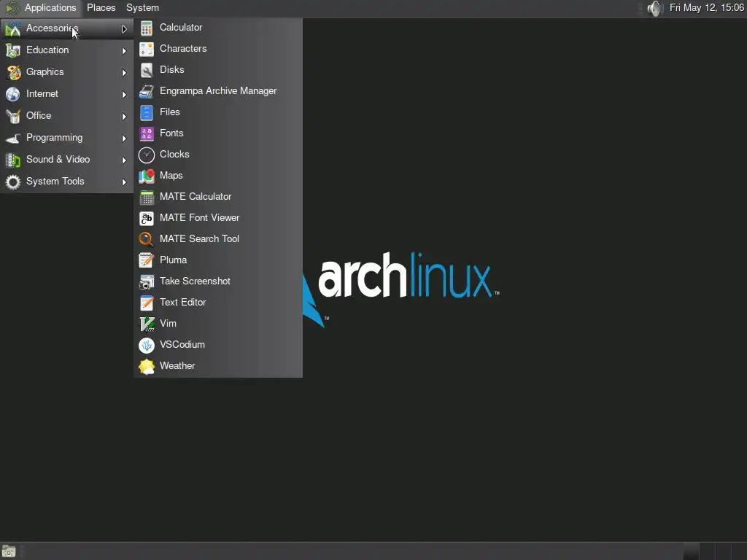Click the show desktop icon in bottom panel
The image size is (747, 560).
tap(9, 551)
